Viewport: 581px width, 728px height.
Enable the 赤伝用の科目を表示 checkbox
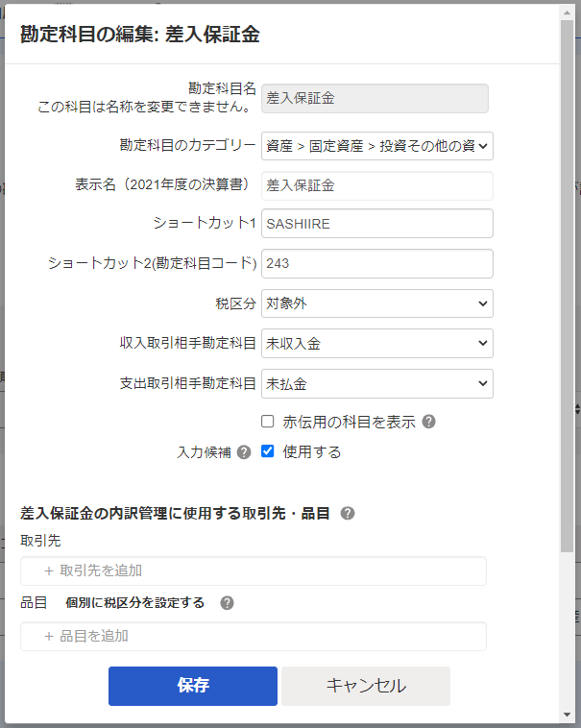pos(268,422)
